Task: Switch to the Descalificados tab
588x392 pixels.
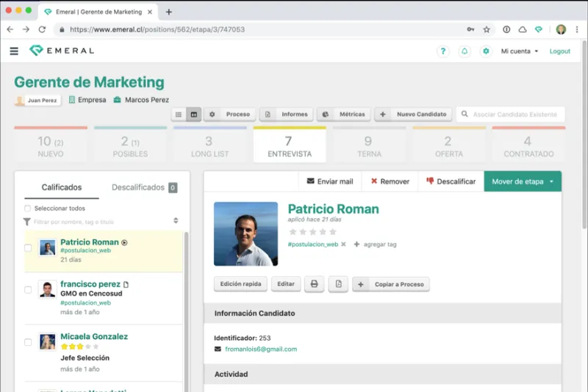Action: click(x=144, y=187)
